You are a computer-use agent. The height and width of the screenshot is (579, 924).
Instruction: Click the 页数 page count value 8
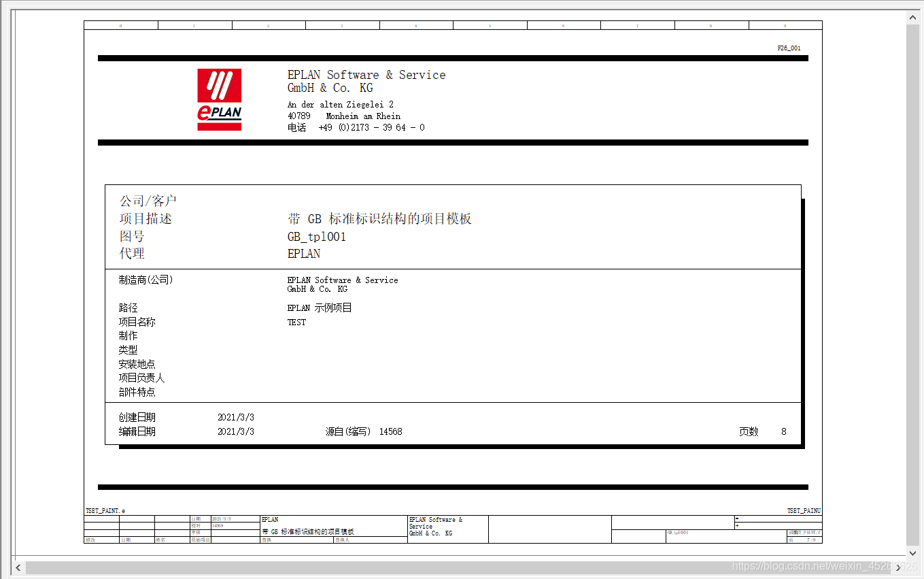tap(783, 431)
